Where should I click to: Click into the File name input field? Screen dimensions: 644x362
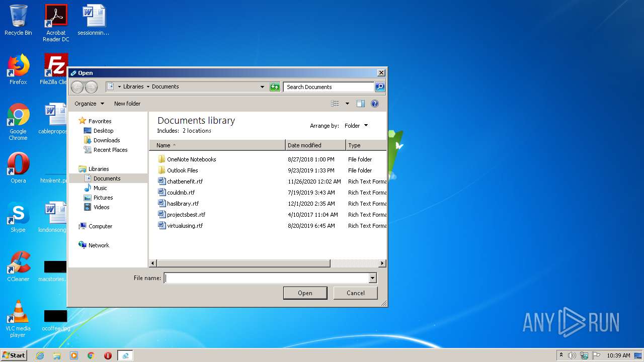[267, 278]
